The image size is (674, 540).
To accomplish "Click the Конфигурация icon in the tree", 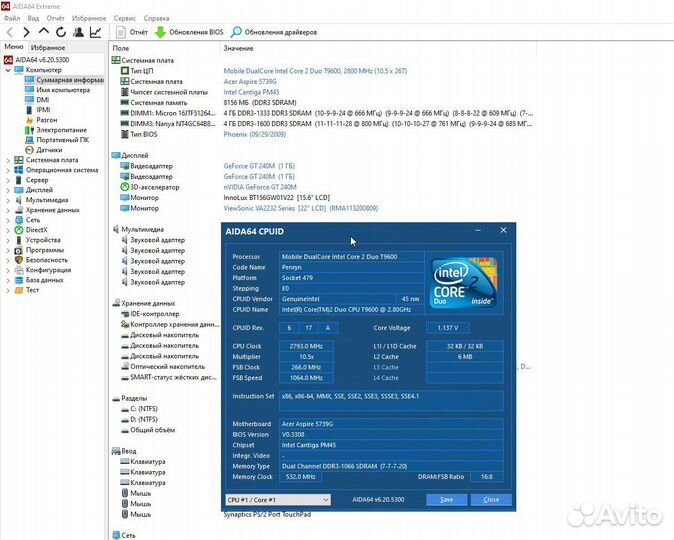I will [19, 270].
